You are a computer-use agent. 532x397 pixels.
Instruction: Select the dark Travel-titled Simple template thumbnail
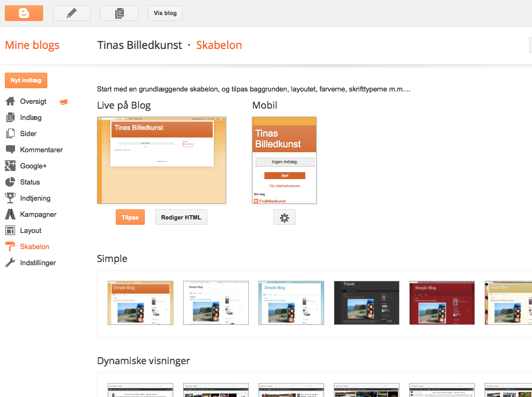pos(367,303)
